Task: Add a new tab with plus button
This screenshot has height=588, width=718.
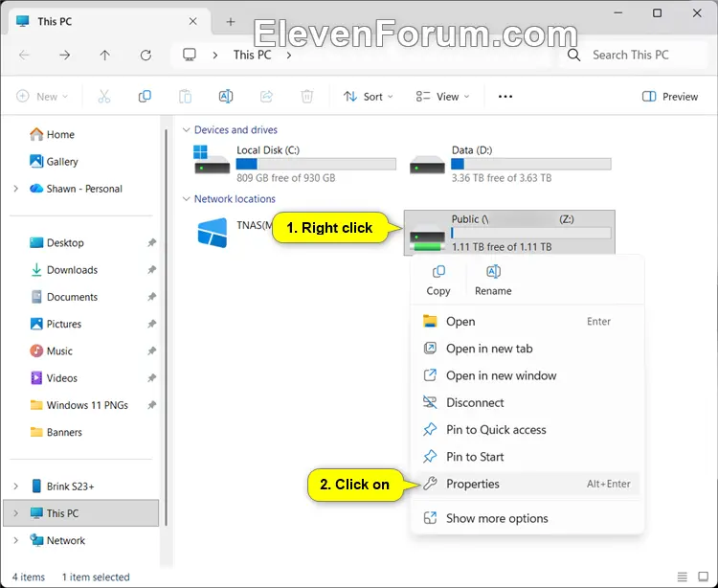Action: tap(231, 21)
